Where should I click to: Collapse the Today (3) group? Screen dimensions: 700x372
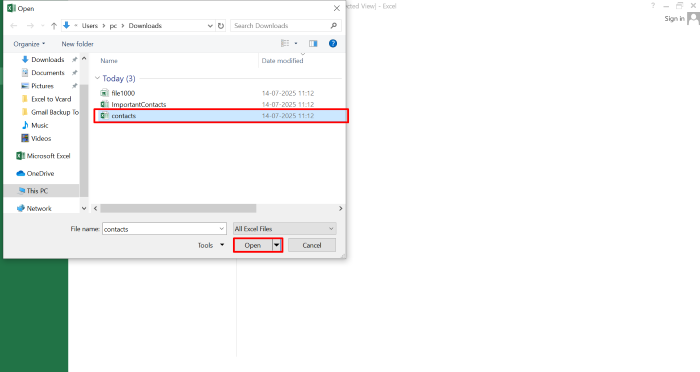coord(97,78)
